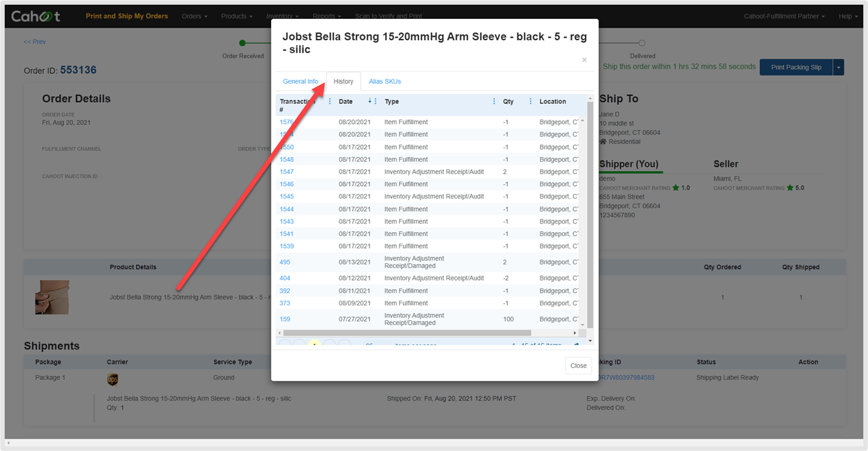Open the Date column menu dots
The height and width of the screenshot is (451, 868).
pos(376,102)
